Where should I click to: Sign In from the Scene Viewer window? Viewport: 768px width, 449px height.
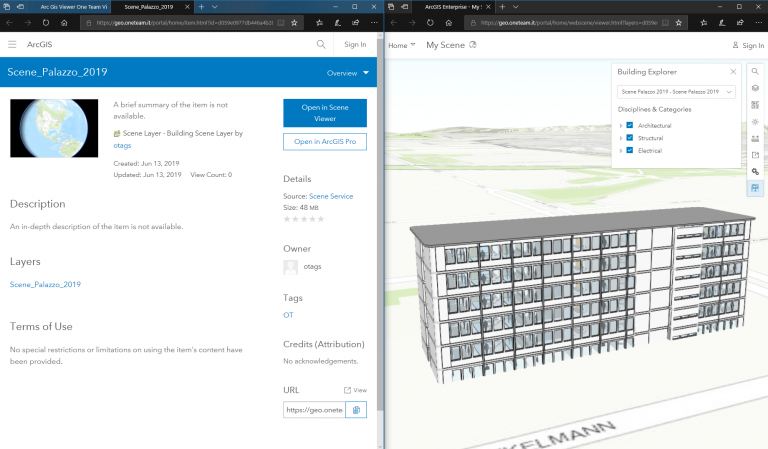pos(748,45)
